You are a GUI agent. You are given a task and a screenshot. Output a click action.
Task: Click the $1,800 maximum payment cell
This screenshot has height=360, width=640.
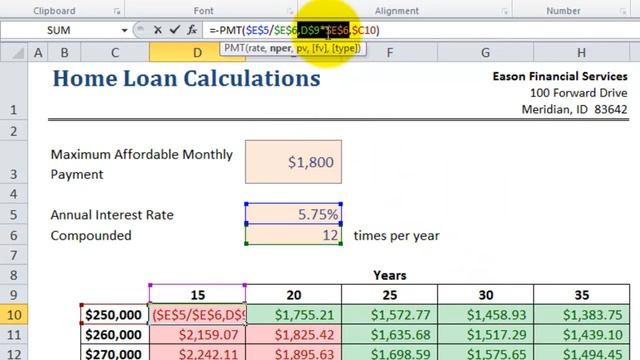(293, 162)
